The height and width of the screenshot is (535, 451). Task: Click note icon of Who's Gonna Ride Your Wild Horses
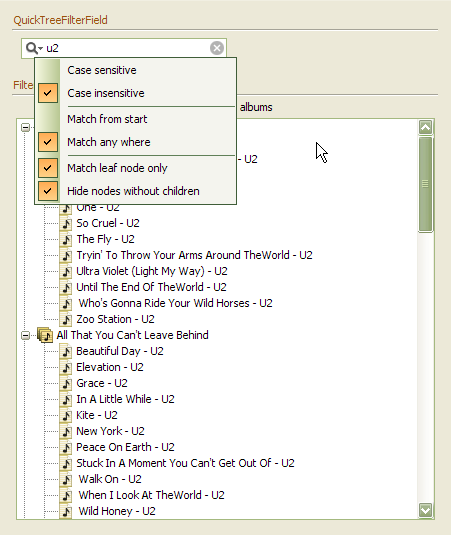(66, 304)
